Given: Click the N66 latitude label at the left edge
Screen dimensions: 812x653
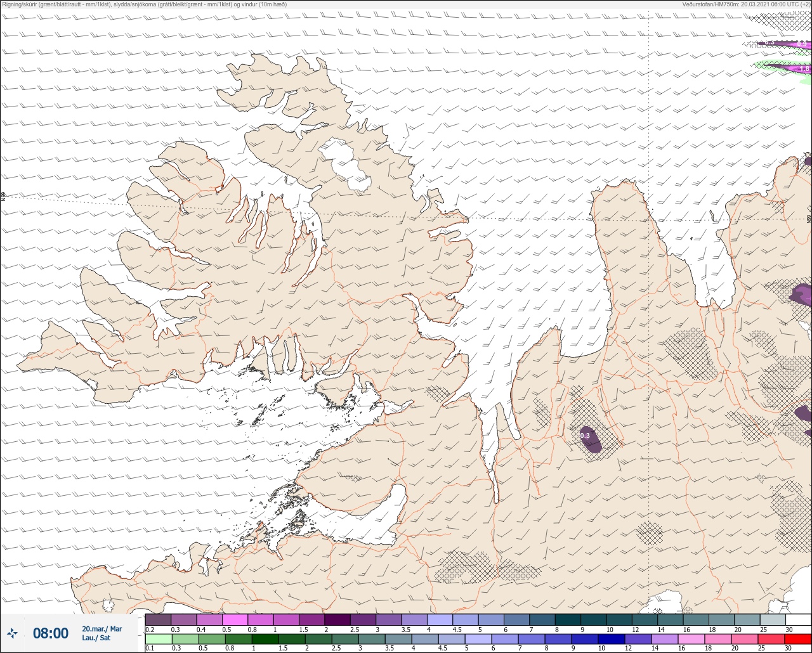Looking at the screenshot, I should [x=3, y=197].
